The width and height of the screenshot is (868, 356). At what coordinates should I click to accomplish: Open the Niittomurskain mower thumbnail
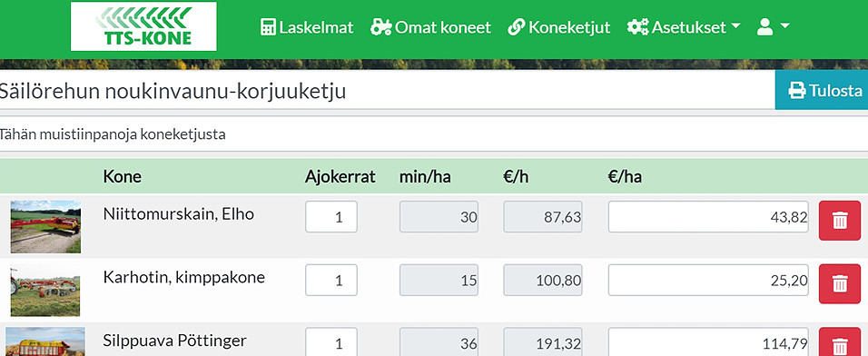45,226
